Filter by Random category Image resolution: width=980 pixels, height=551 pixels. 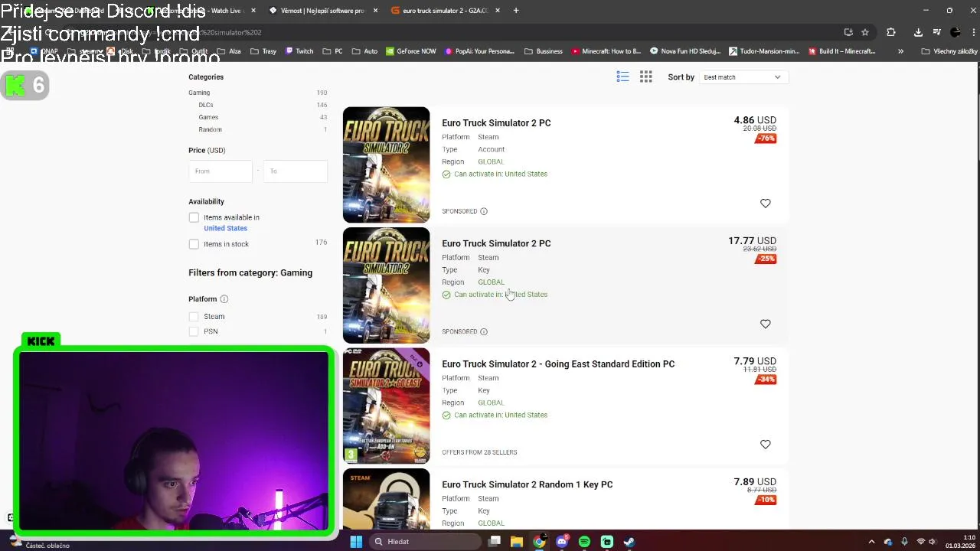click(210, 129)
